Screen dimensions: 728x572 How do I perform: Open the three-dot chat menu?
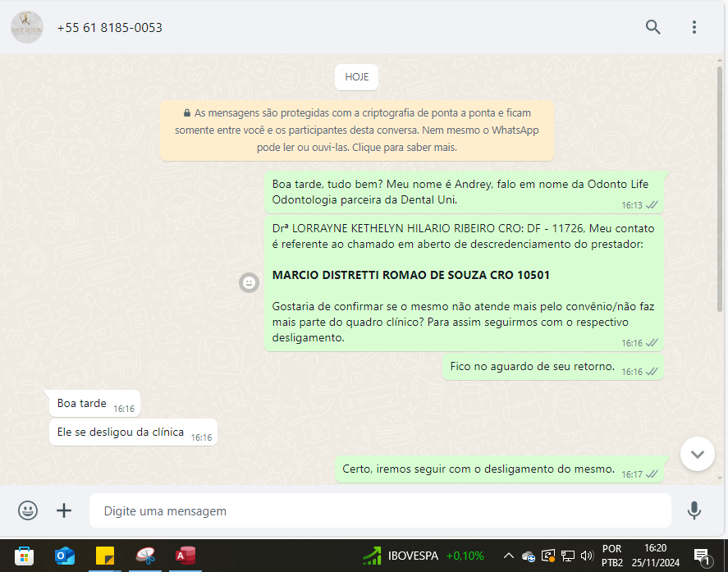[694, 27]
